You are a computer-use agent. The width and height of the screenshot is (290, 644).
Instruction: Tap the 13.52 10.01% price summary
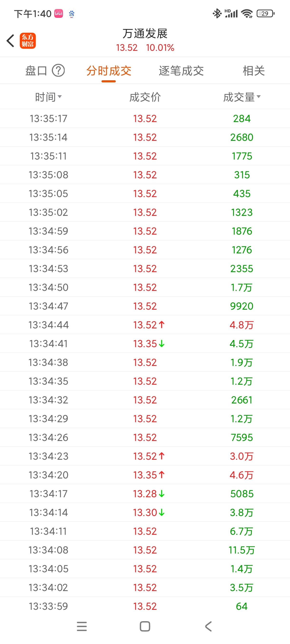point(145,48)
